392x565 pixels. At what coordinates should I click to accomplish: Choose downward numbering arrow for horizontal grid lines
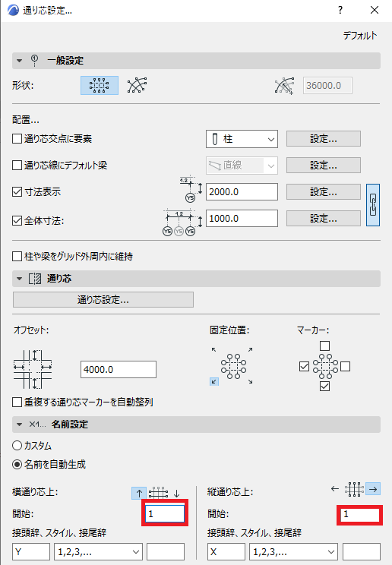[x=176, y=494]
